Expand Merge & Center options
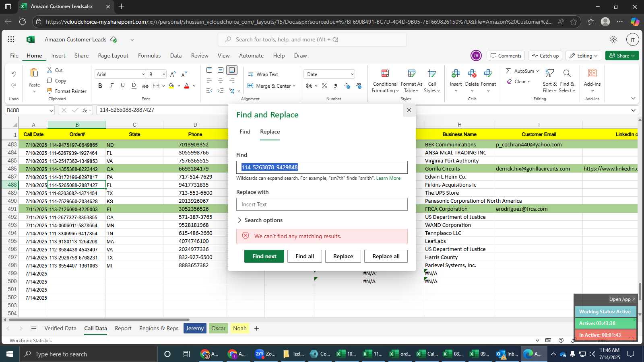Screen dimensions: 644x362 coord(294,86)
